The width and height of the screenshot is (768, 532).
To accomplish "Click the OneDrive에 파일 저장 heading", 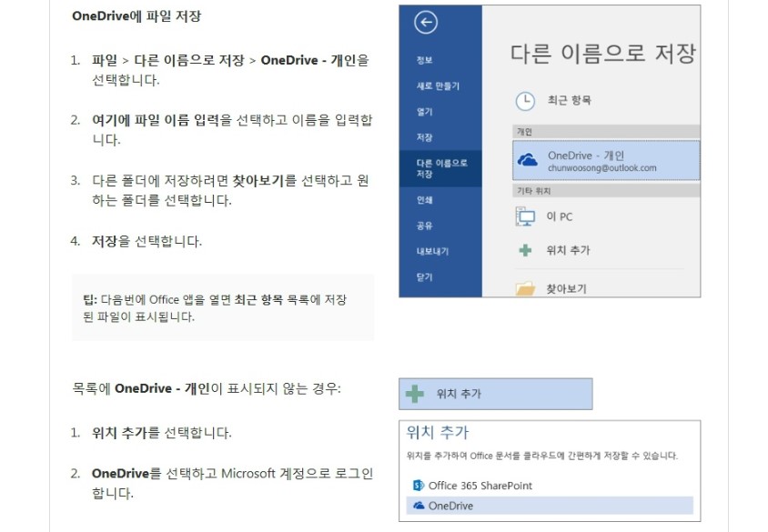I will coord(136,16).
